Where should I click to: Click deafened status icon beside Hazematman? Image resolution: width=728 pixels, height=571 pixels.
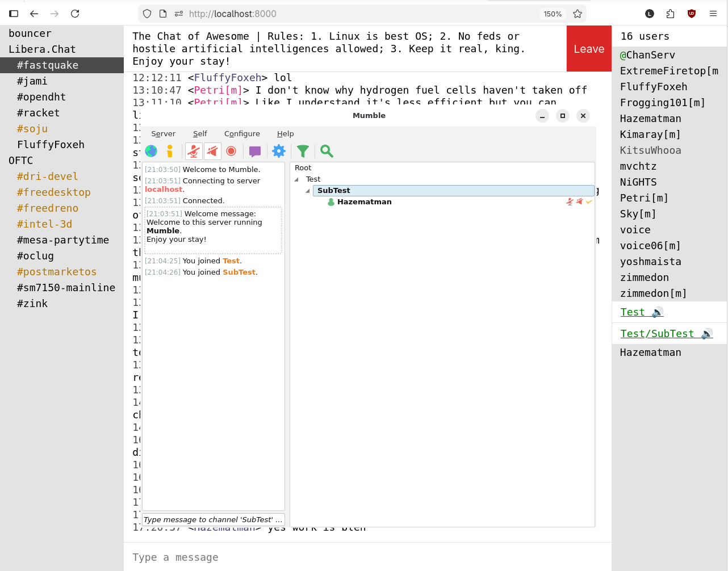pyautogui.click(x=579, y=201)
